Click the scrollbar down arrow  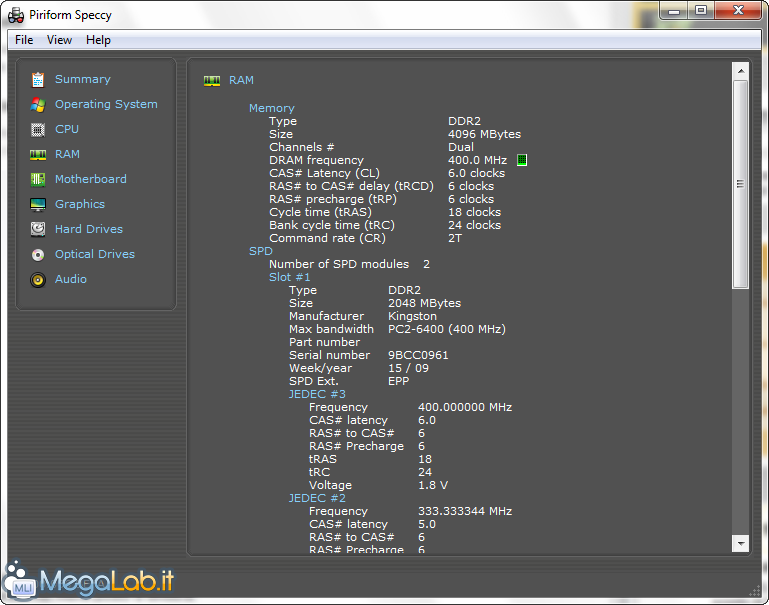pyautogui.click(x=741, y=543)
